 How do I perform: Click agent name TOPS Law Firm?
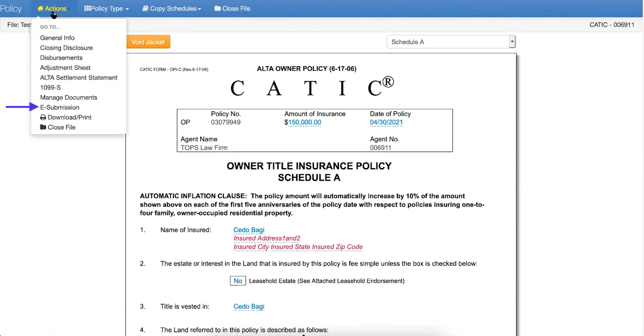[x=204, y=147]
